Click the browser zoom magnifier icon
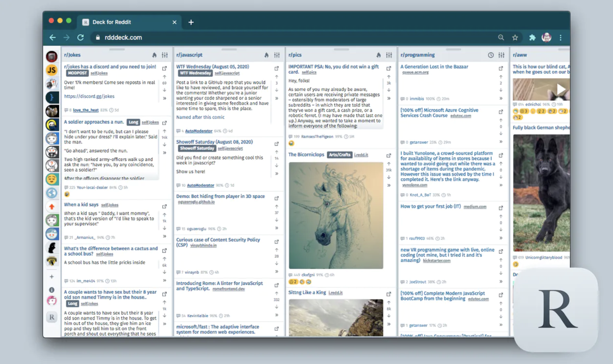 pyautogui.click(x=501, y=37)
